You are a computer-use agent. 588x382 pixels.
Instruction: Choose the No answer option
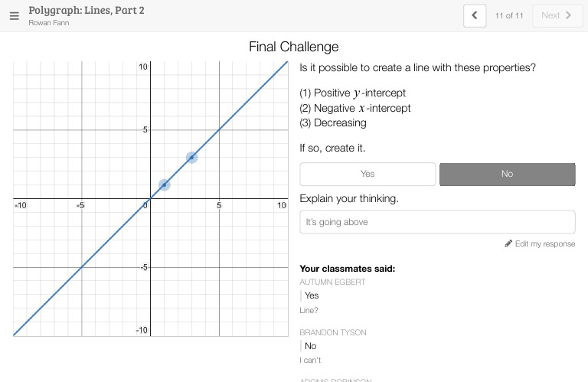pos(507,174)
